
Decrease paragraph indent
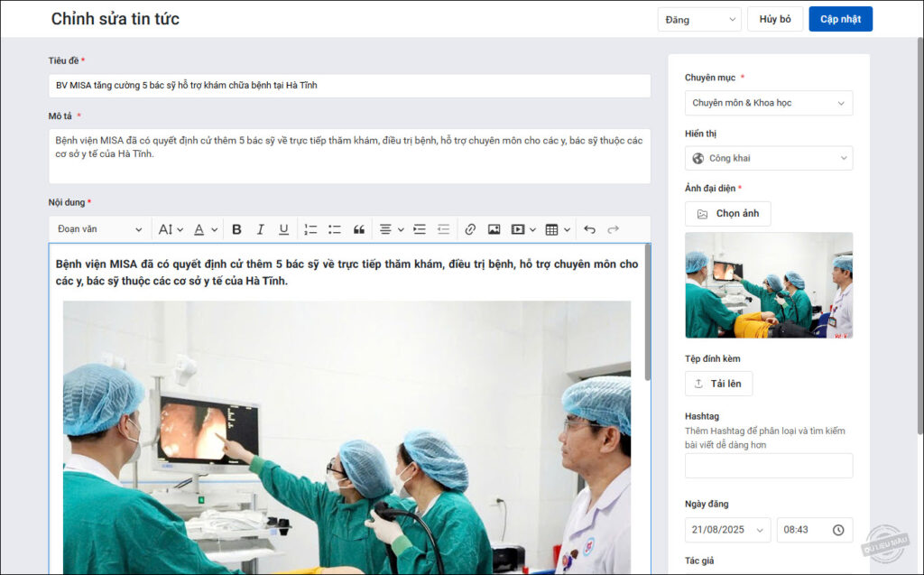(443, 229)
